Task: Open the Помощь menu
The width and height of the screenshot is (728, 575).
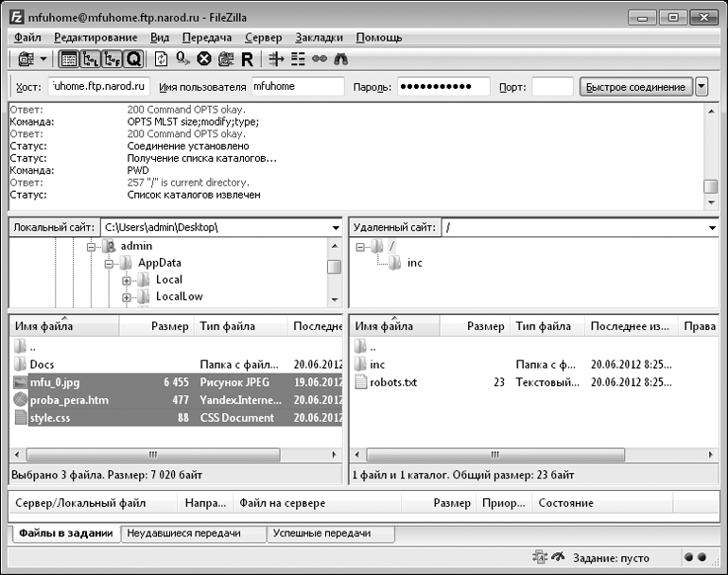Action: pyautogui.click(x=379, y=37)
